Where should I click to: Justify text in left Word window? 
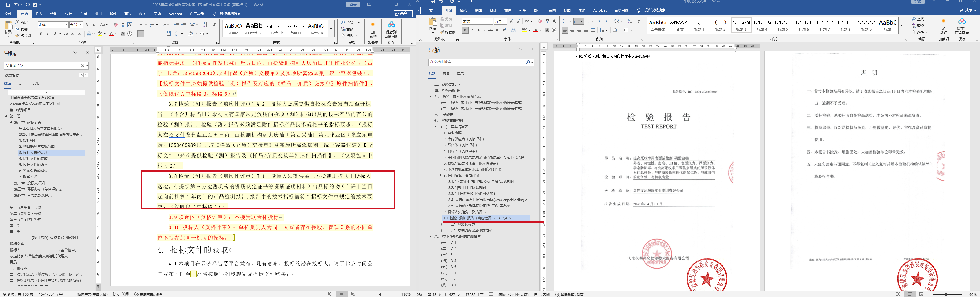(x=161, y=34)
